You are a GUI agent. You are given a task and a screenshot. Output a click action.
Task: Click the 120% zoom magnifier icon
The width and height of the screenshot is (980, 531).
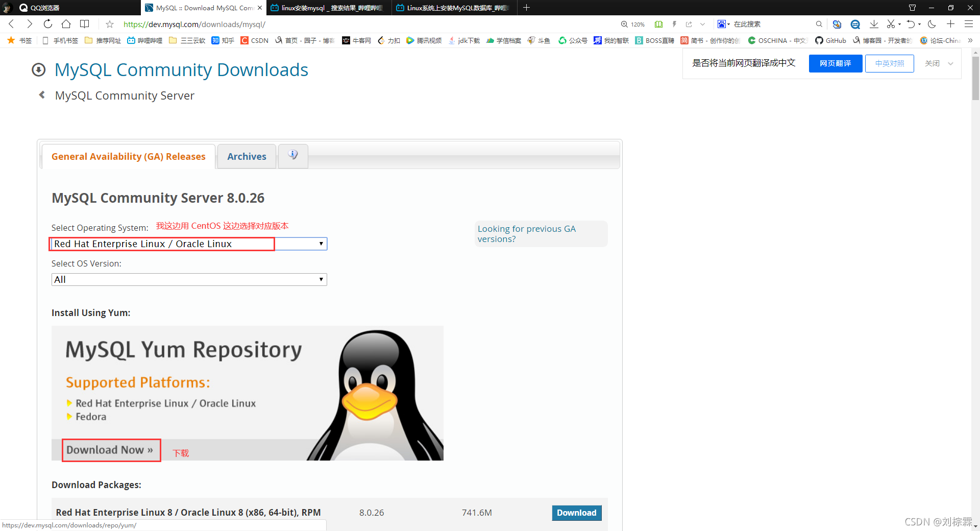[x=624, y=24]
